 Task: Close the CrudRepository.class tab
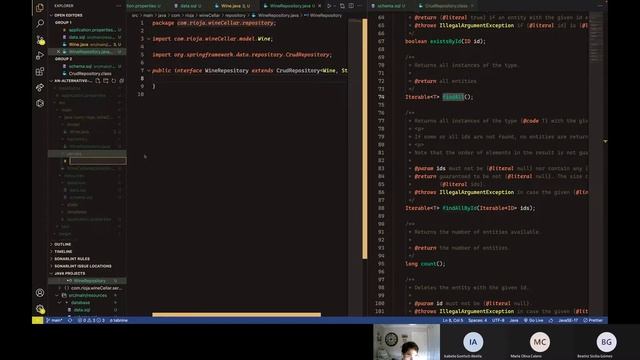[x=472, y=6]
